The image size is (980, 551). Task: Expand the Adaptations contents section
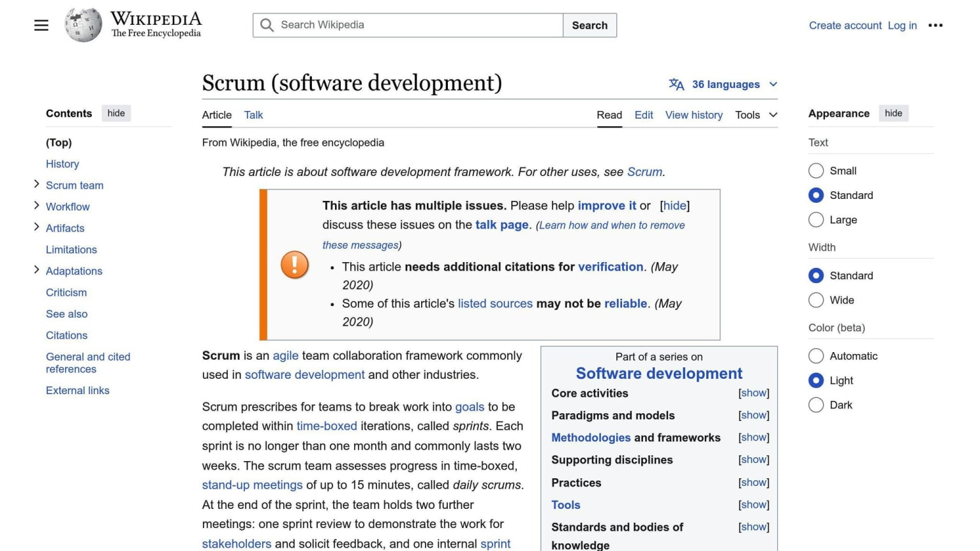[36, 270]
